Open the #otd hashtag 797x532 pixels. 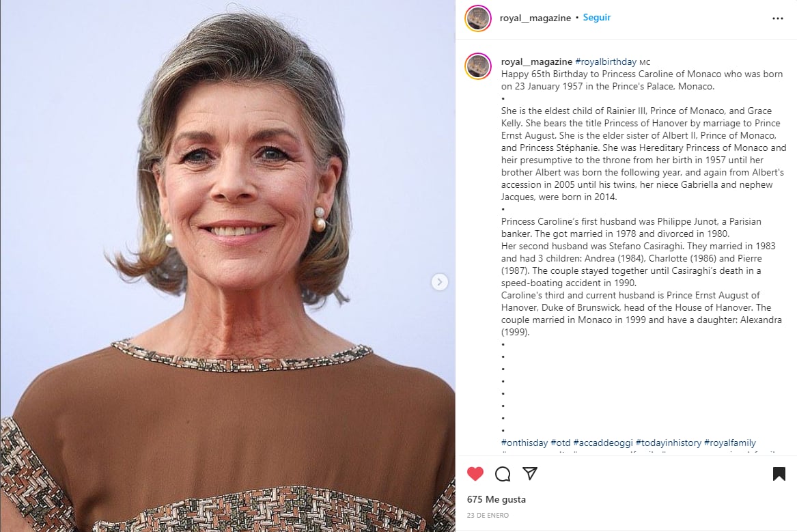[x=561, y=443]
